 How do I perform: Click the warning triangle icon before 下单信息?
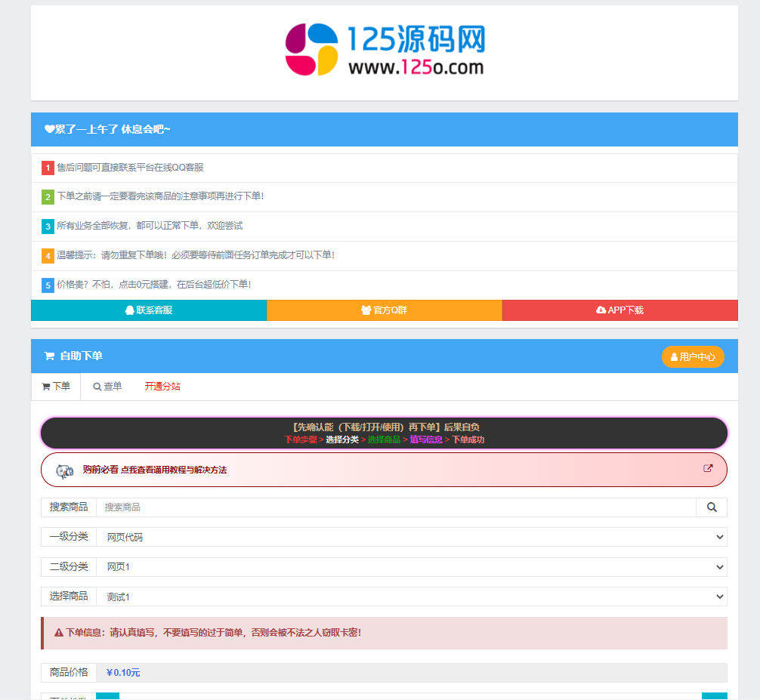pos(59,633)
